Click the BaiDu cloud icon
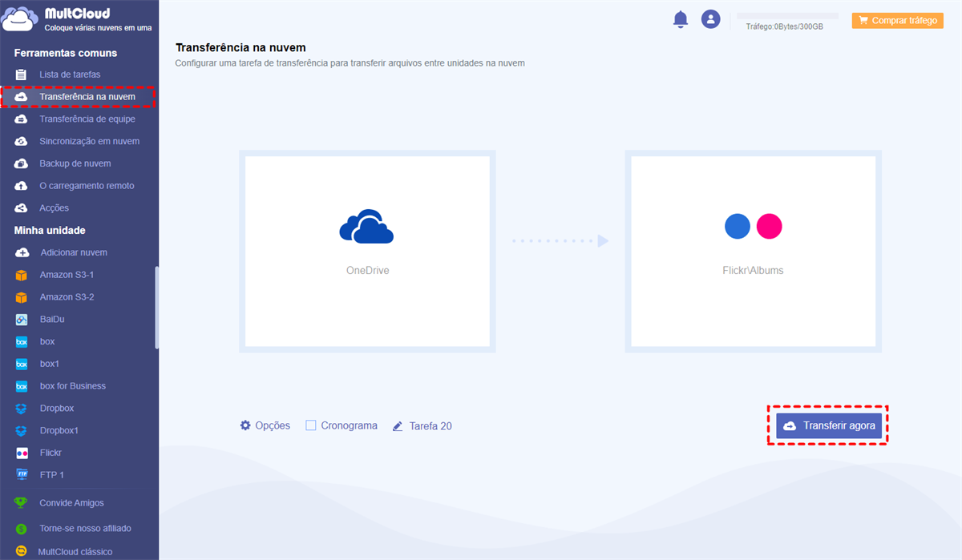The height and width of the screenshot is (560, 962). point(22,319)
